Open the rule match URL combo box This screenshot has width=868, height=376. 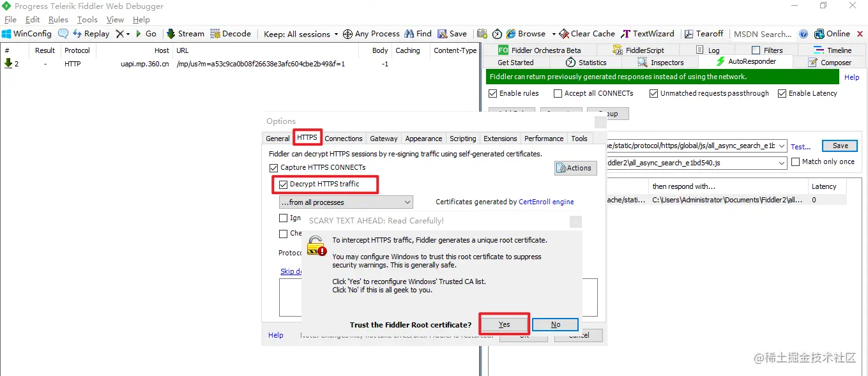697,146
